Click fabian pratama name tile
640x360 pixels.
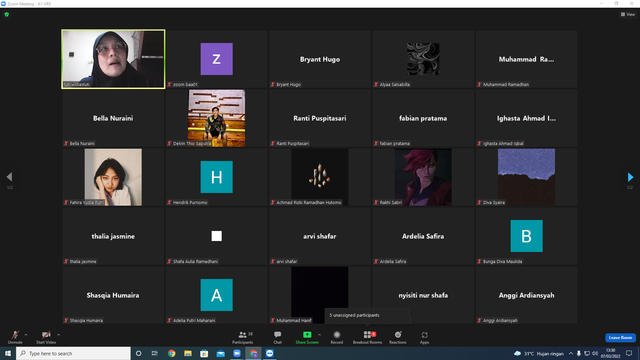(x=423, y=118)
